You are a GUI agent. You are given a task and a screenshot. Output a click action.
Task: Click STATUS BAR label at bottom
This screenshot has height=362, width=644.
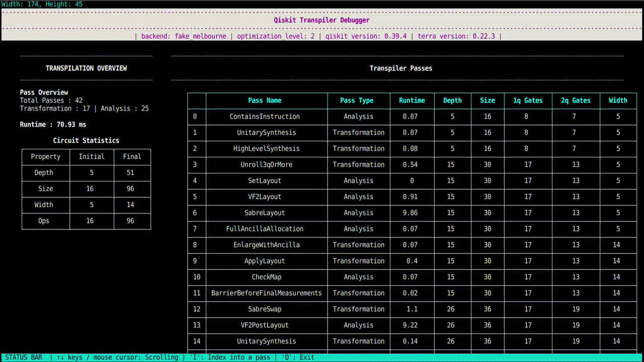click(x=24, y=357)
